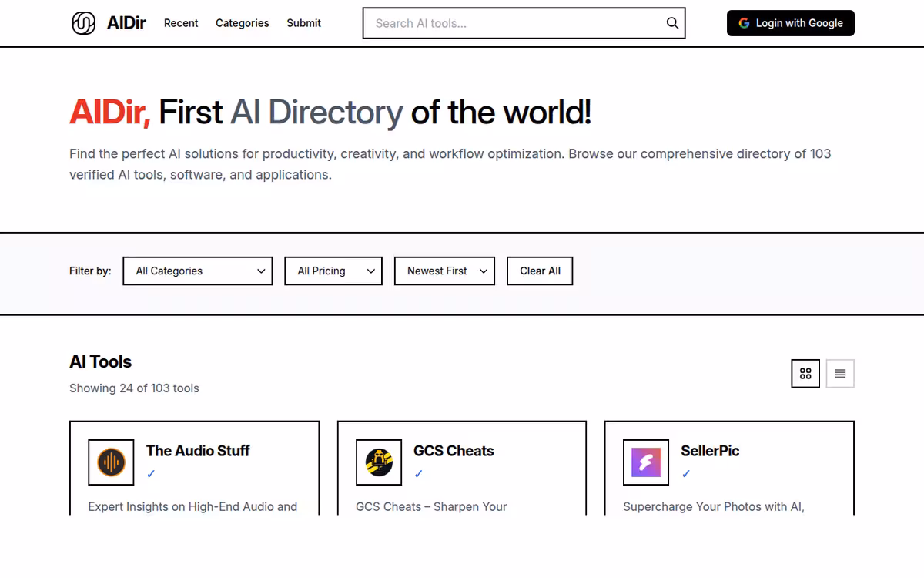This screenshot has width=924, height=578.
Task: Click the Google icon on login button
Action: click(744, 23)
